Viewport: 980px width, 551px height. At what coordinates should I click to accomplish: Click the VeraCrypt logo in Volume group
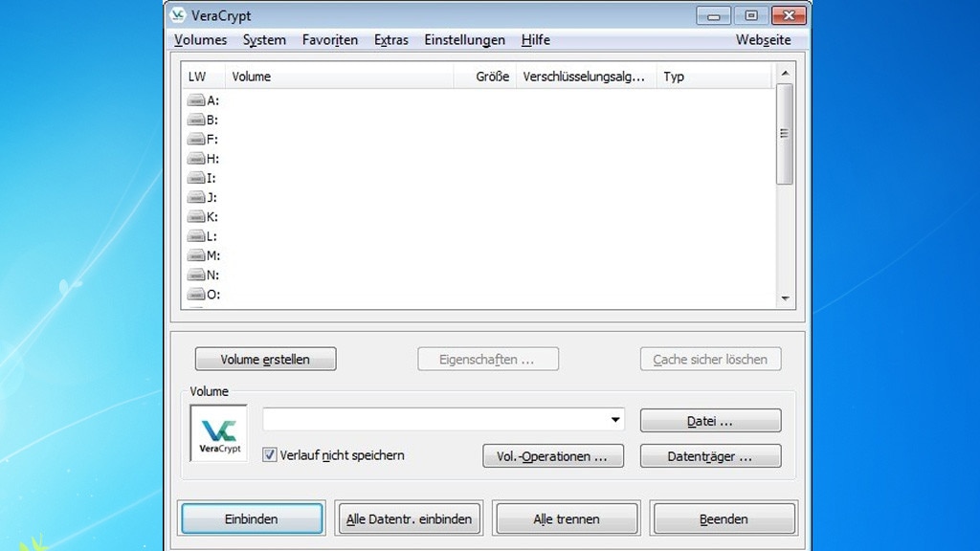219,433
